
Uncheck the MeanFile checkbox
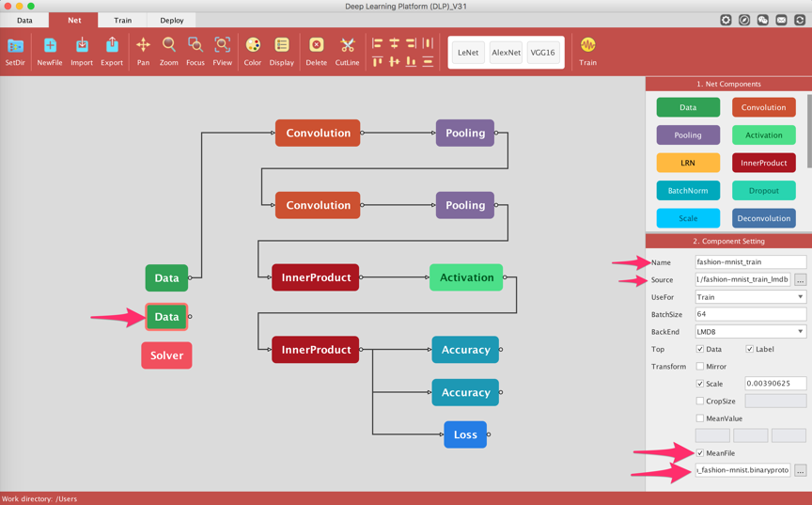click(700, 453)
